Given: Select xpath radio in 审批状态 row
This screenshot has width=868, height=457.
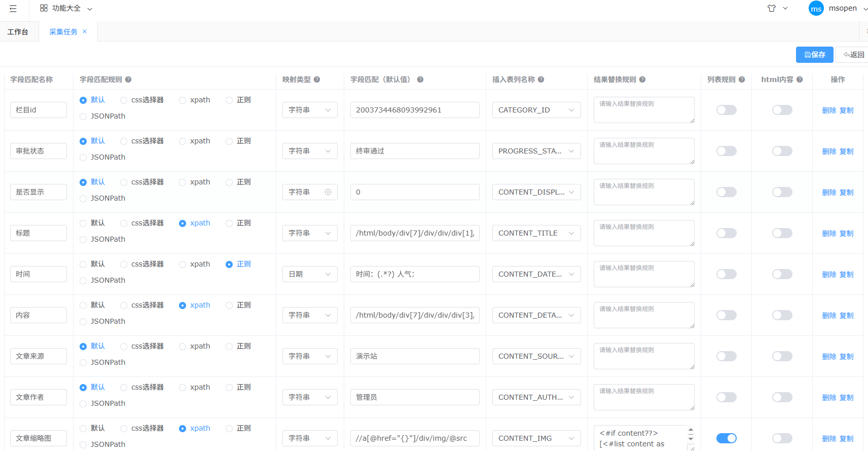Looking at the screenshot, I should click(183, 141).
